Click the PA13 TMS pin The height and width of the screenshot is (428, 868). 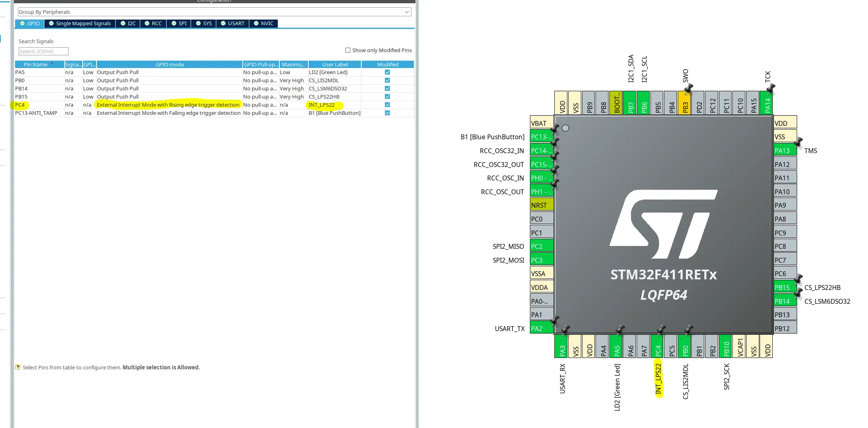(x=785, y=150)
